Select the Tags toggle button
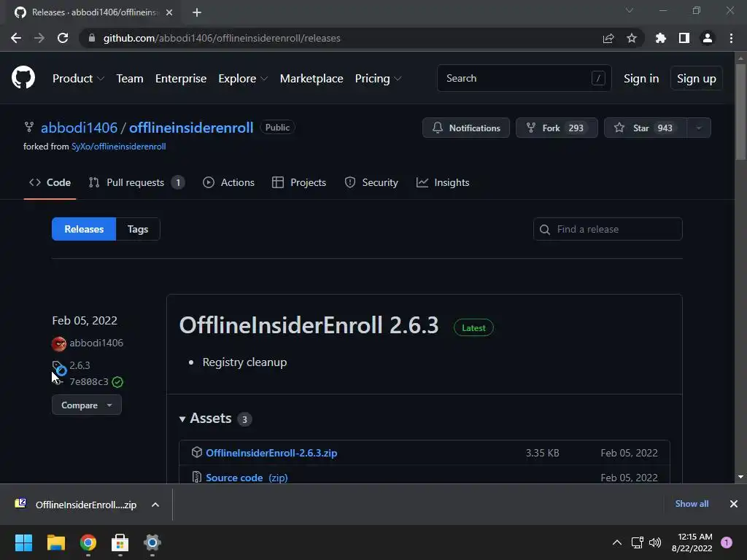 point(138,229)
